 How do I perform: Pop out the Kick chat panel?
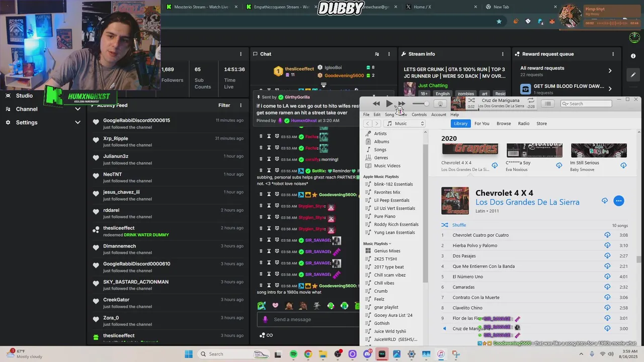tap(377, 54)
